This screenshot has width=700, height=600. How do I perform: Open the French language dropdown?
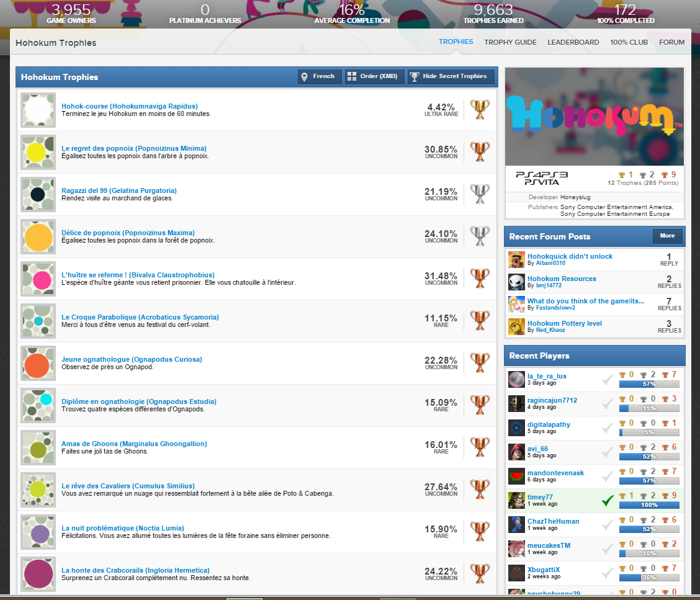319,76
